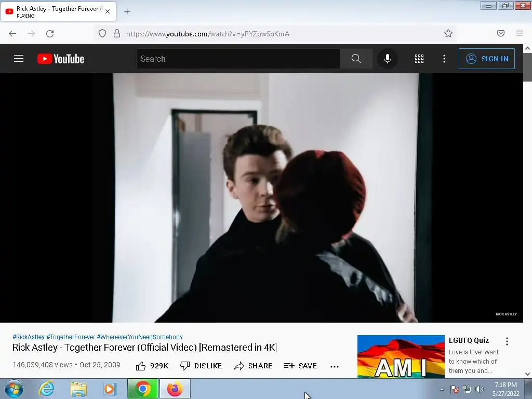
Task: Switch to Chrome in the taskbar
Action: click(143, 389)
